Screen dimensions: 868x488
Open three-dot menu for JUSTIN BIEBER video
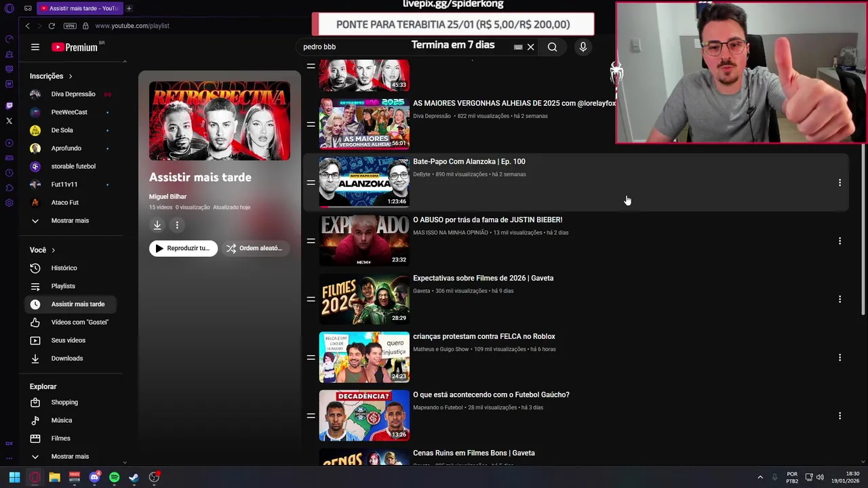point(840,241)
